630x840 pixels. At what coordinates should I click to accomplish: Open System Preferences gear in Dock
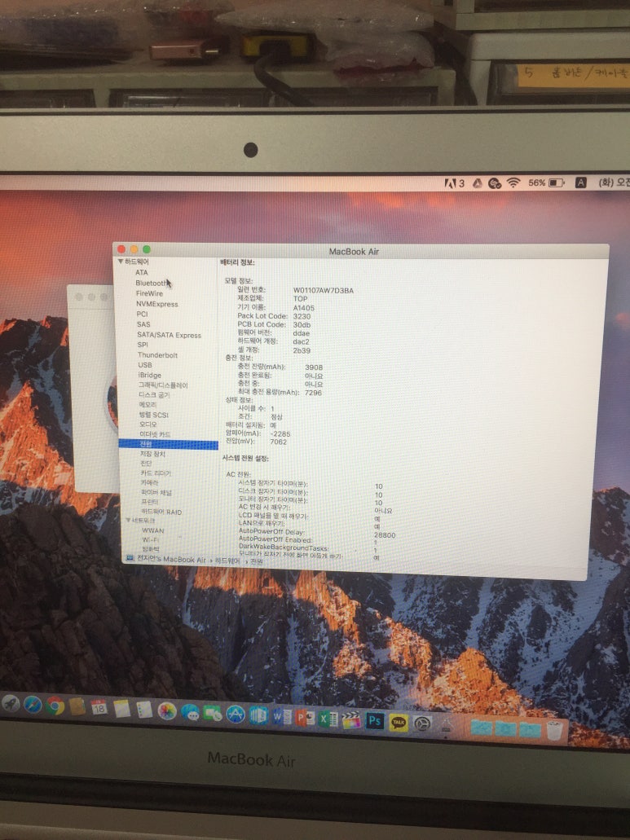(x=422, y=723)
